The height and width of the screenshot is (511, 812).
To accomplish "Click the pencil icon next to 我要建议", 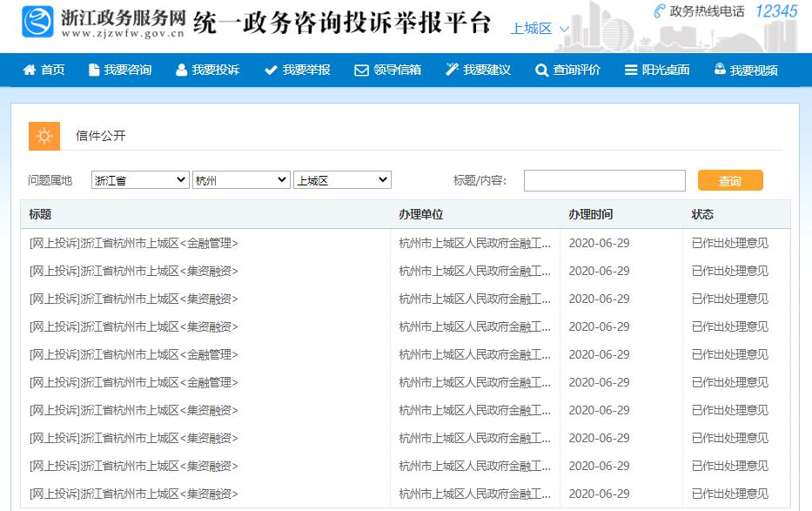I will 452,70.
